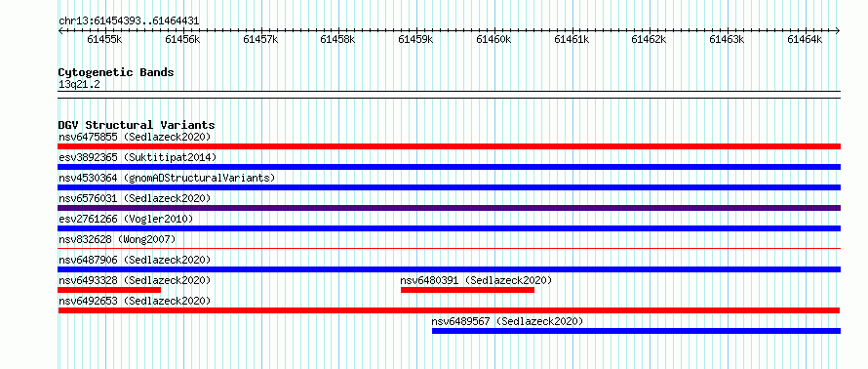Click the blue esv2761266 variant bar
Screen dimensions: 868x369
point(449,228)
